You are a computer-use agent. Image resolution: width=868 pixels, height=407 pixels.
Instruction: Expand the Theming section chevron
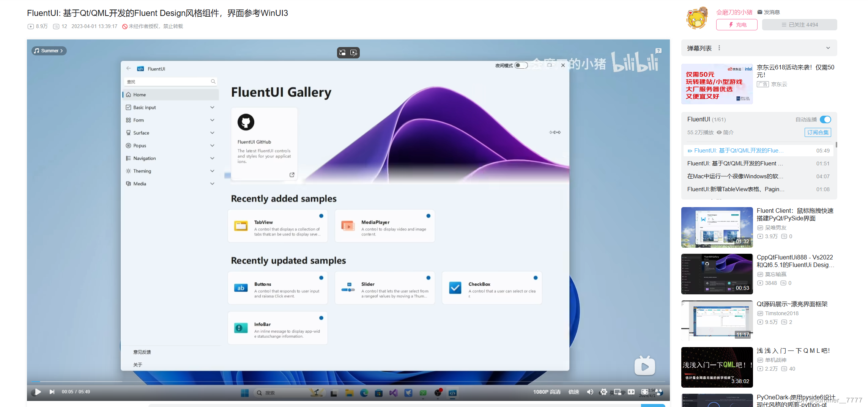(x=212, y=171)
